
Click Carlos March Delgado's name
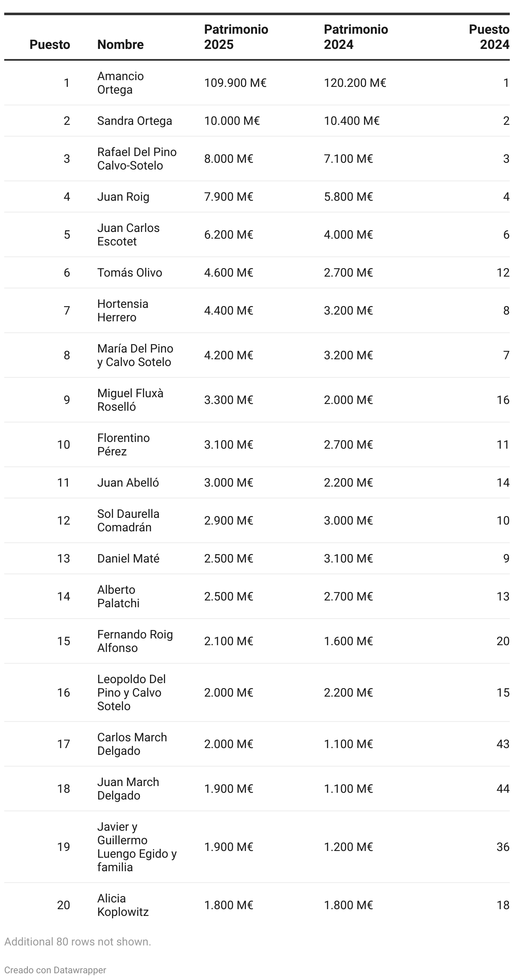(132, 744)
